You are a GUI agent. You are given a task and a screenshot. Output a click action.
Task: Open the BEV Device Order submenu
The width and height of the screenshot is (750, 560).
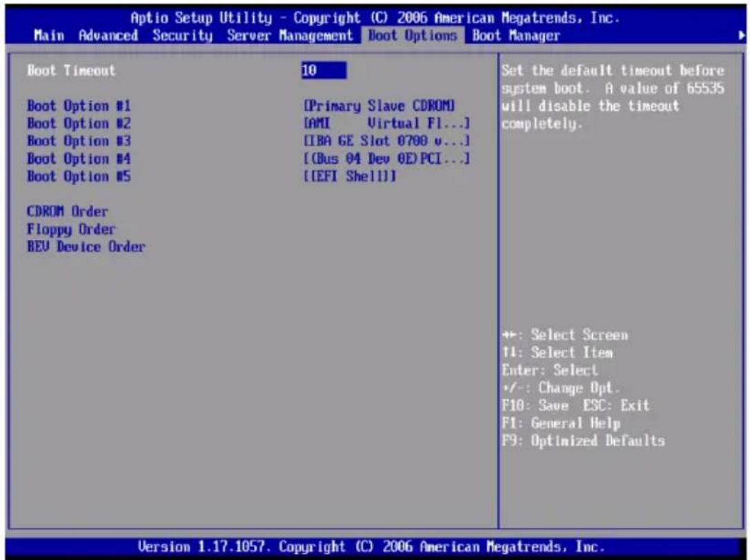[x=86, y=247]
